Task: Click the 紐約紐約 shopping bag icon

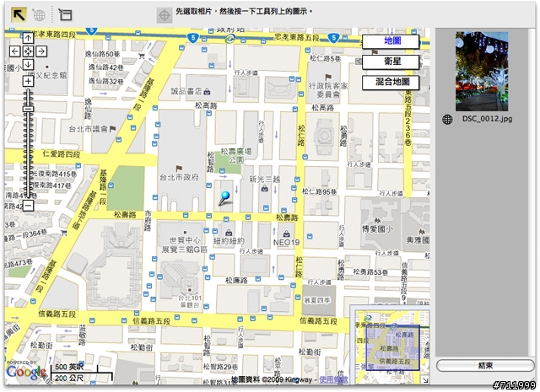Action: 229,233
